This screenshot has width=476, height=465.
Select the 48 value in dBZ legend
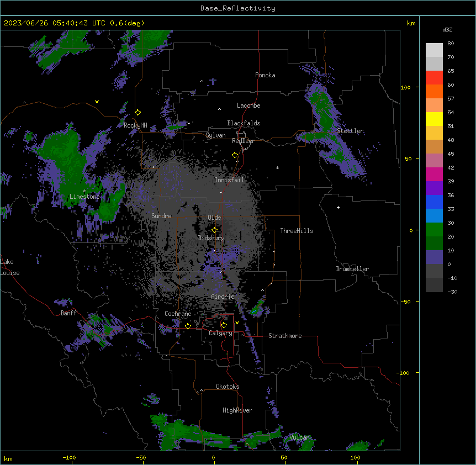pos(451,140)
